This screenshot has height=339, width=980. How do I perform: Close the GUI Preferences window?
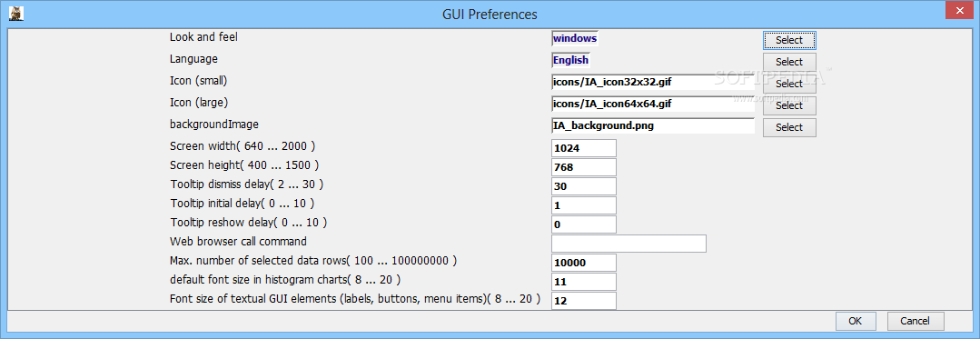(960, 11)
